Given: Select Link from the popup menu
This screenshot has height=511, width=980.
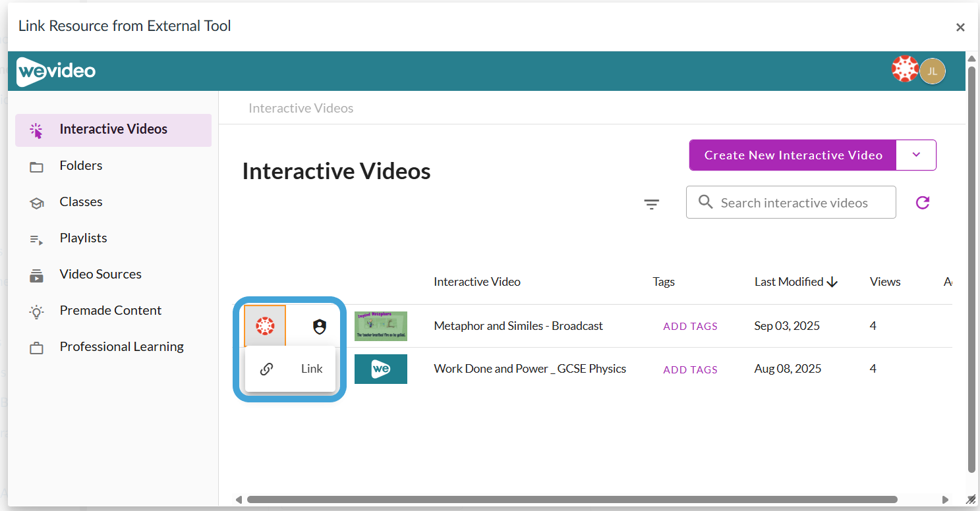Looking at the screenshot, I should [x=291, y=369].
